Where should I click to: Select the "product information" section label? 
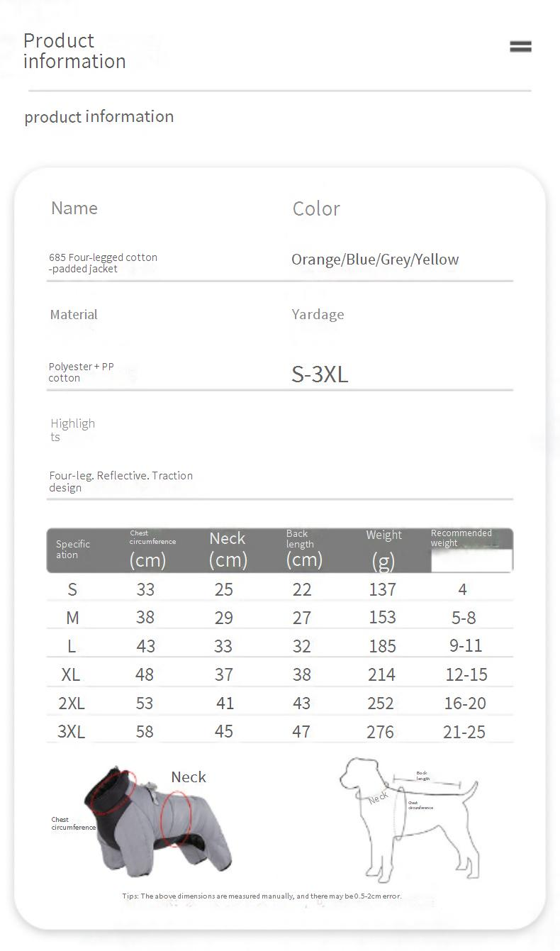(x=99, y=117)
